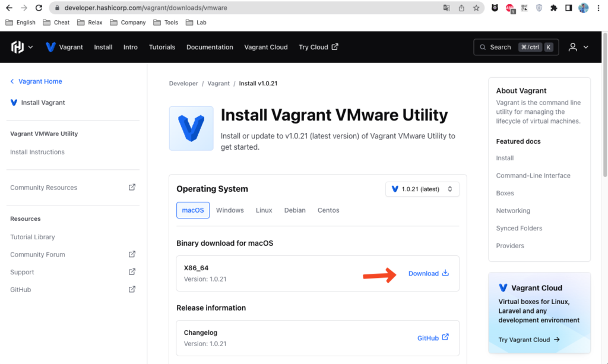
Task: Open Networking featured doc
Action: coord(513,210)
